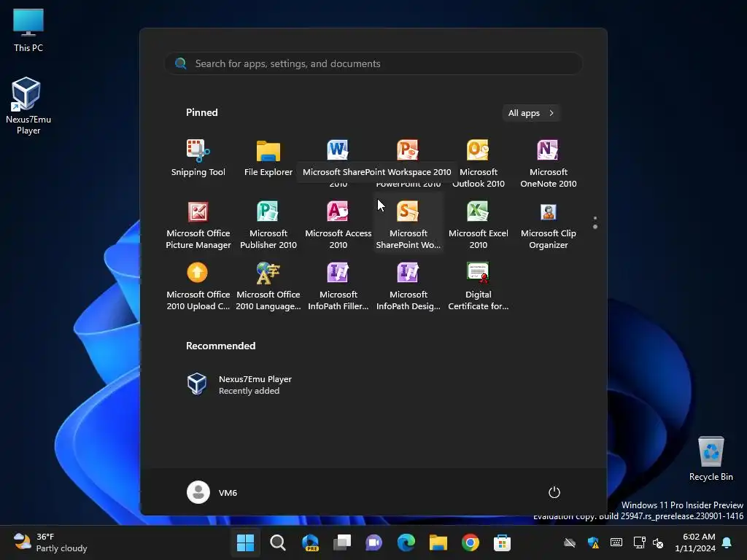Open Microsoft SharePoint Workspace pinned app

(x=409, y=223)
